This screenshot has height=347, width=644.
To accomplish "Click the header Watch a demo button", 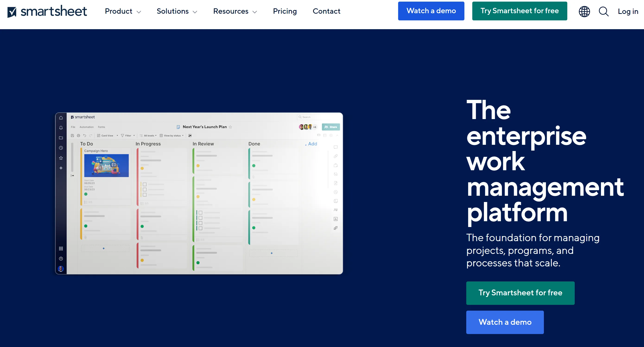I will pyautogui.click(x=431, y=11).
